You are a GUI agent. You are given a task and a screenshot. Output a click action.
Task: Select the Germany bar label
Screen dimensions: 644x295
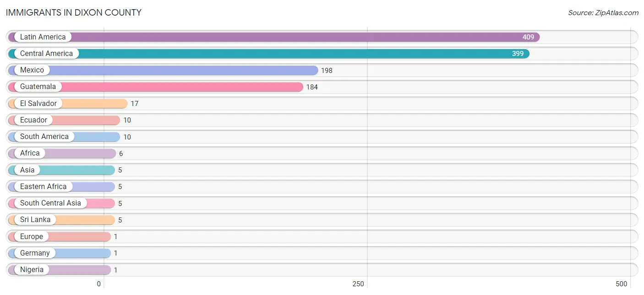35,253
